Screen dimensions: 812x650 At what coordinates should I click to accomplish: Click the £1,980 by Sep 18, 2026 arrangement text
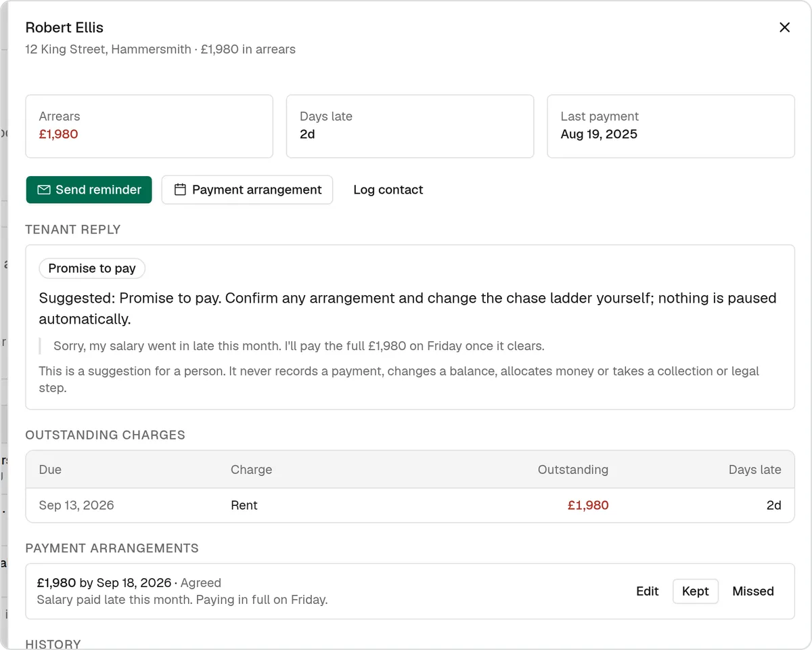tap(104, 582)
